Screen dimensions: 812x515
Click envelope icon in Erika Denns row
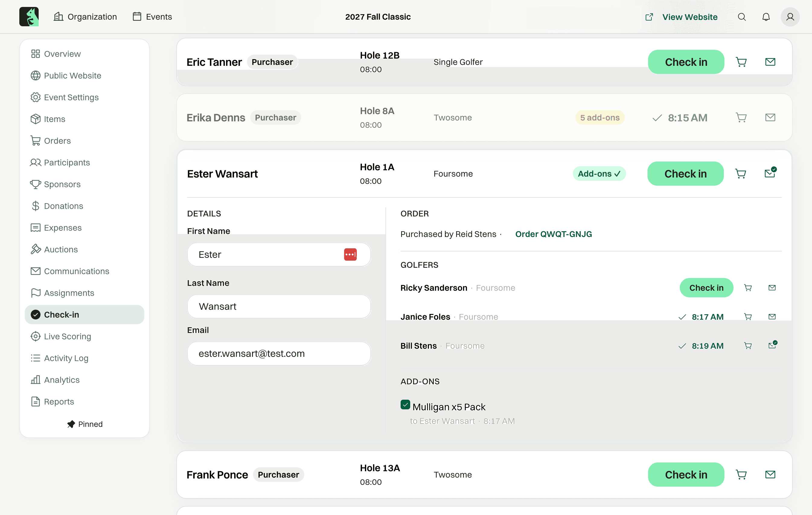click(770, 117)
